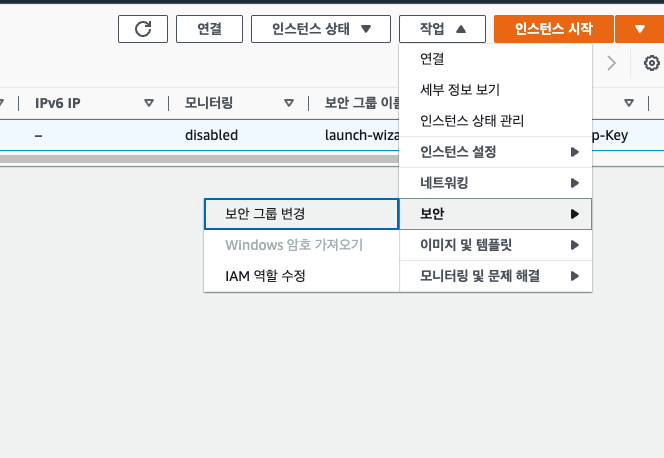This screenshot has height=458, width=664.
Task: Click the 연결 button in the toolbar
Action: point(209,29)
